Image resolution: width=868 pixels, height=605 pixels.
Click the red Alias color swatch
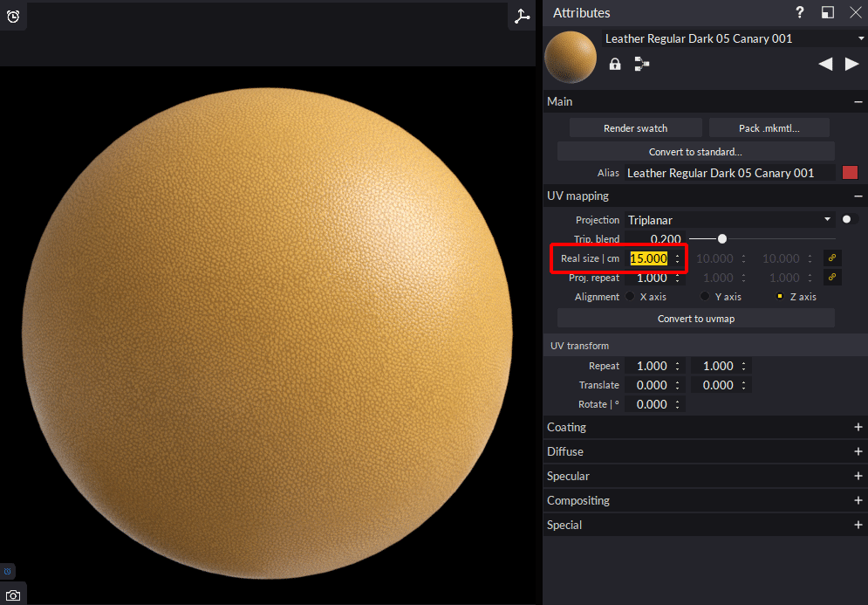(850, 172)
